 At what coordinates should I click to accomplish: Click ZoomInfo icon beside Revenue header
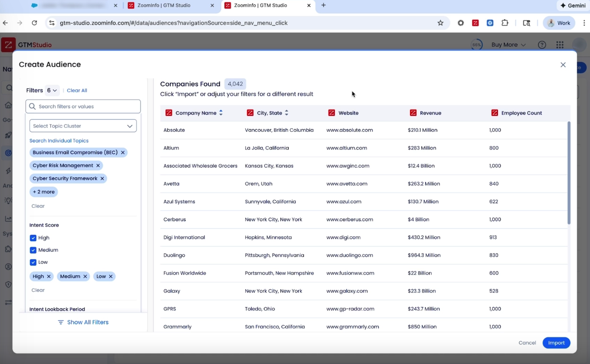point(413,113)
